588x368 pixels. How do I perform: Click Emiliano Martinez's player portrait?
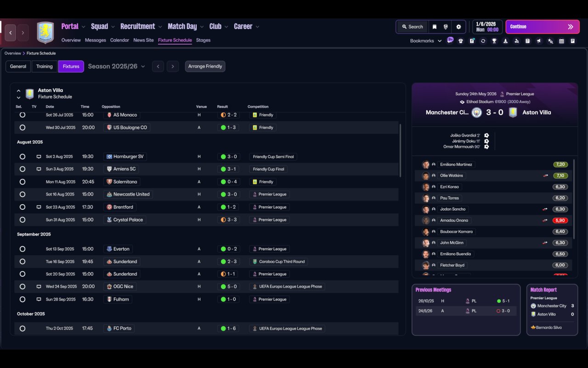[x=426, y=164]
